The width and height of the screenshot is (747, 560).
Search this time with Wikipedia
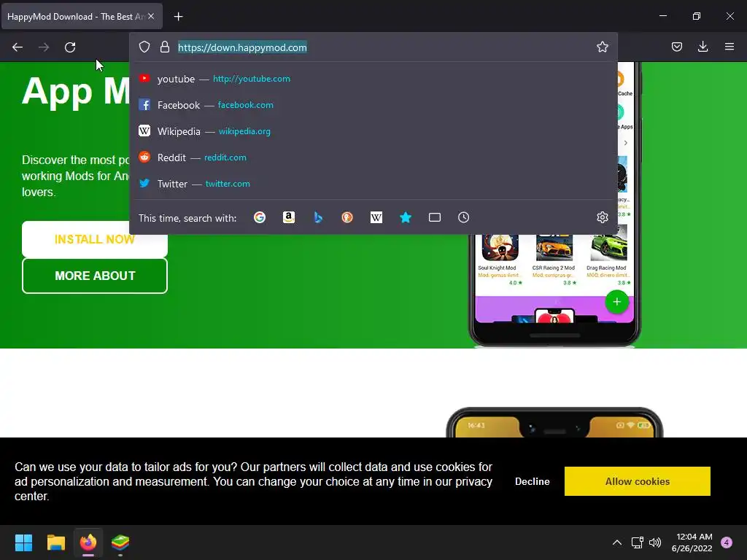(x=376, y=217)
